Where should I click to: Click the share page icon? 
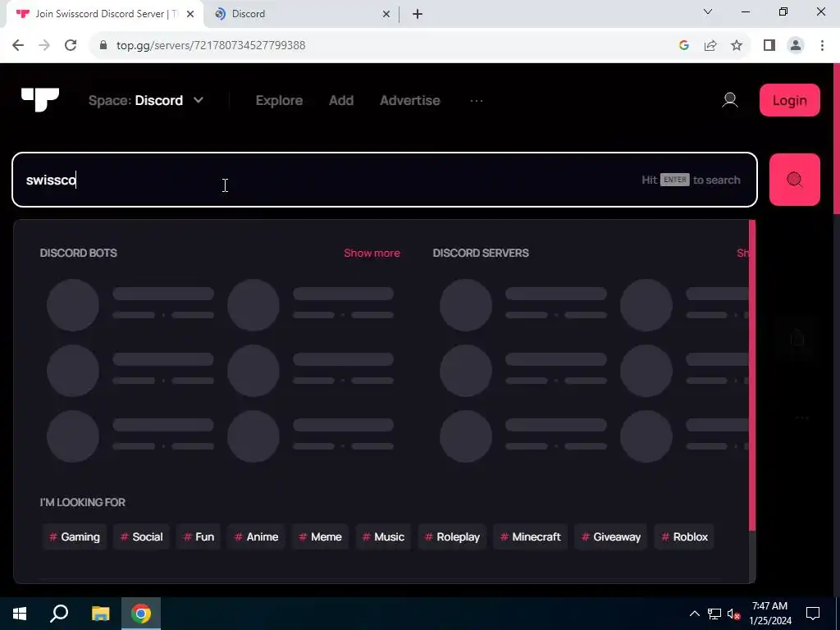(710, 46)
